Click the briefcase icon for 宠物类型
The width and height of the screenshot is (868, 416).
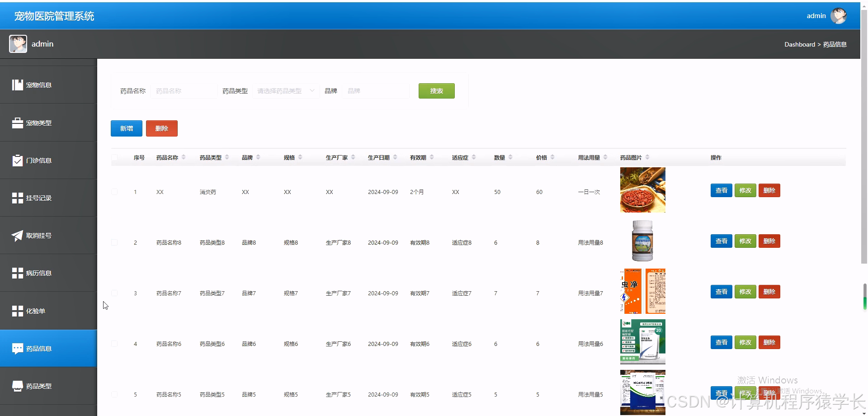pos(18,123)
